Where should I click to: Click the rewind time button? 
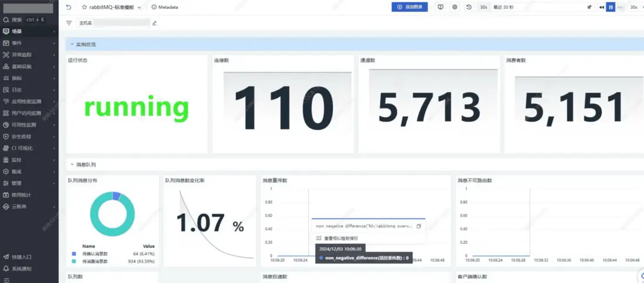[x=602, y=7]
